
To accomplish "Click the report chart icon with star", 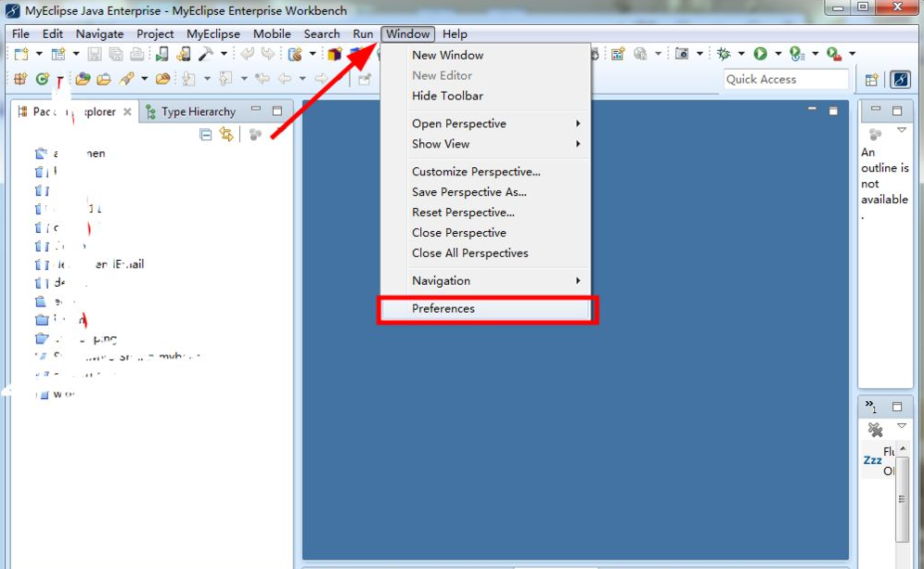I will point(618,54).
